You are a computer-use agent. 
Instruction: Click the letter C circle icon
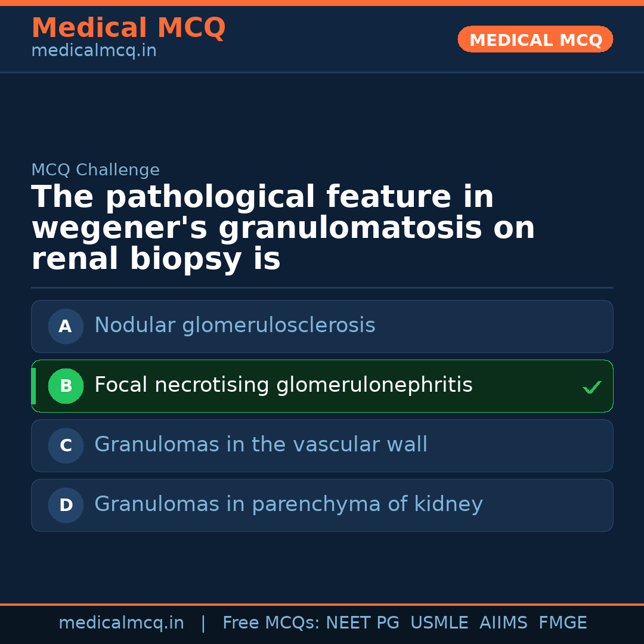click(66, 445)
